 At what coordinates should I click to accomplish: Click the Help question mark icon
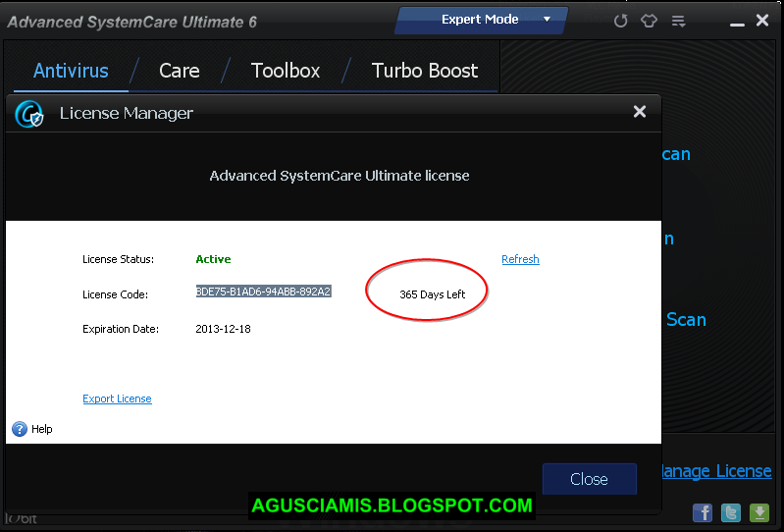20,429
